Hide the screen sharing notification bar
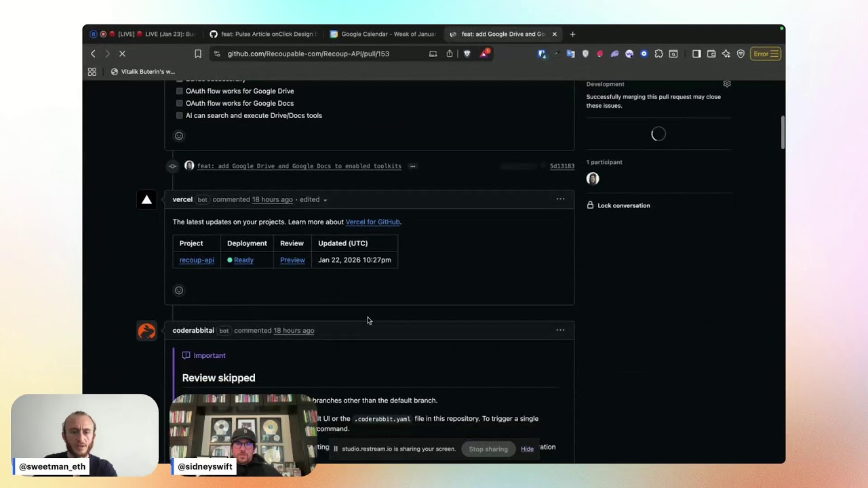868x488 pixels. pyautogui.click(x=527, y=449)
